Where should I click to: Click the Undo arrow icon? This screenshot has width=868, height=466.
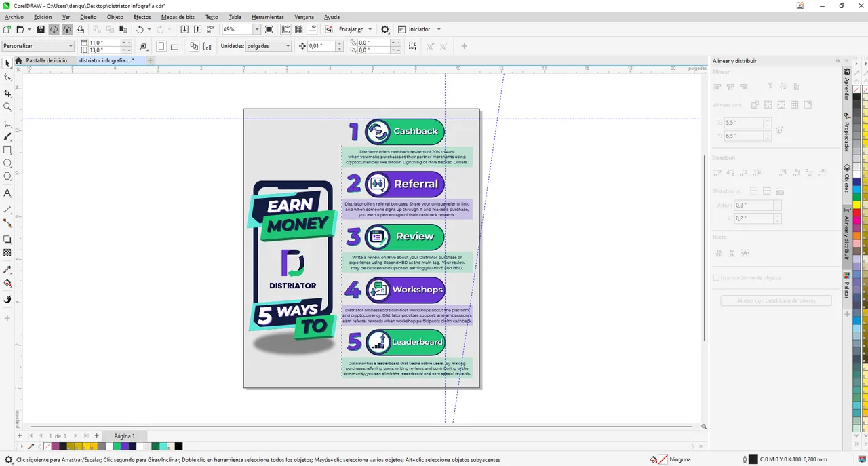140,29
